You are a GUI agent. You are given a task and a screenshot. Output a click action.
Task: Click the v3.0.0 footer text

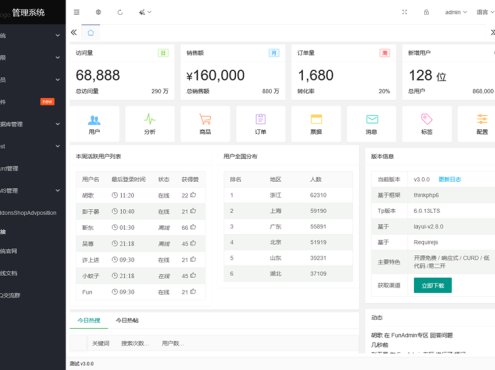tap(82, 364)
